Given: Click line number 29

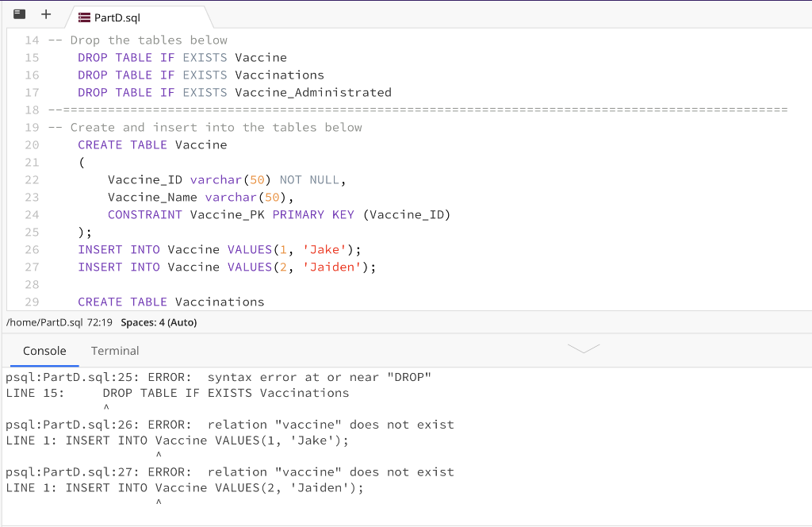Looking at the screenshot, I should [x=32, y=302].
